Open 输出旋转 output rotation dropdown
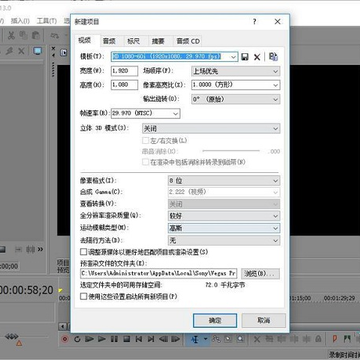This screenshot has width=360, height=360. pos(236,99)
